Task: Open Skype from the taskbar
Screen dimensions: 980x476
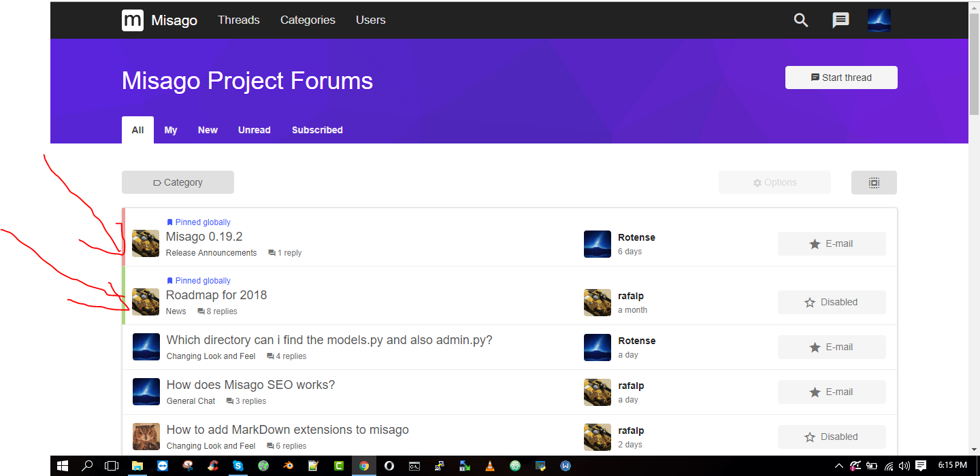Action: click(x=238, y=466)
